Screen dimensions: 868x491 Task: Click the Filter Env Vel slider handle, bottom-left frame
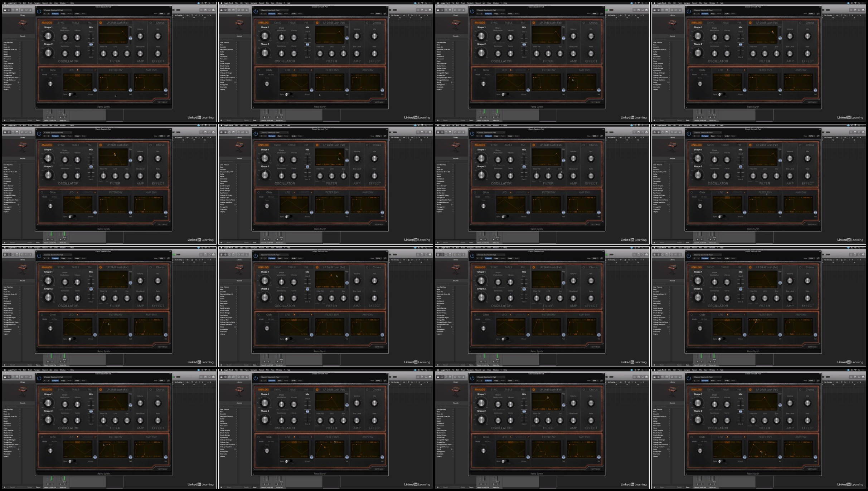click(130, 457)
